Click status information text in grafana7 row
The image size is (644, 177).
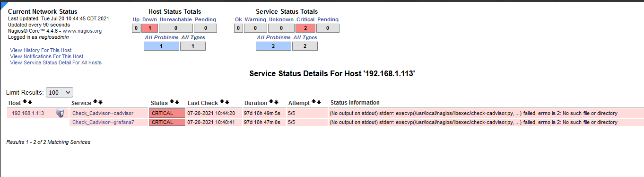pos(473,122)
